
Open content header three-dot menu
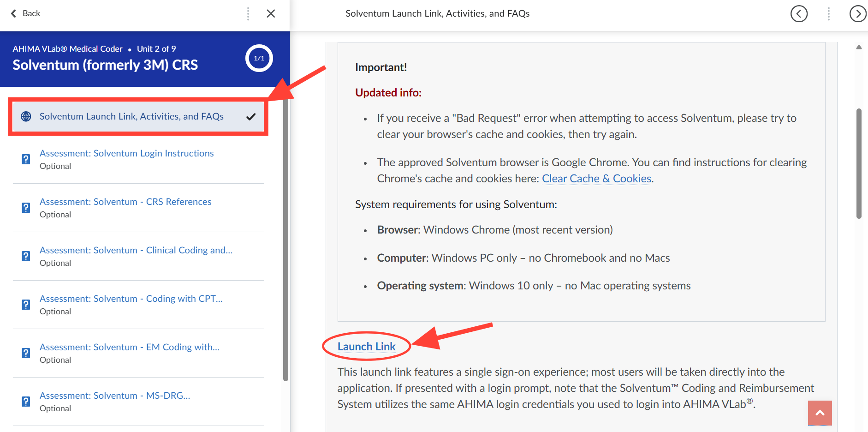click(828, 14)
